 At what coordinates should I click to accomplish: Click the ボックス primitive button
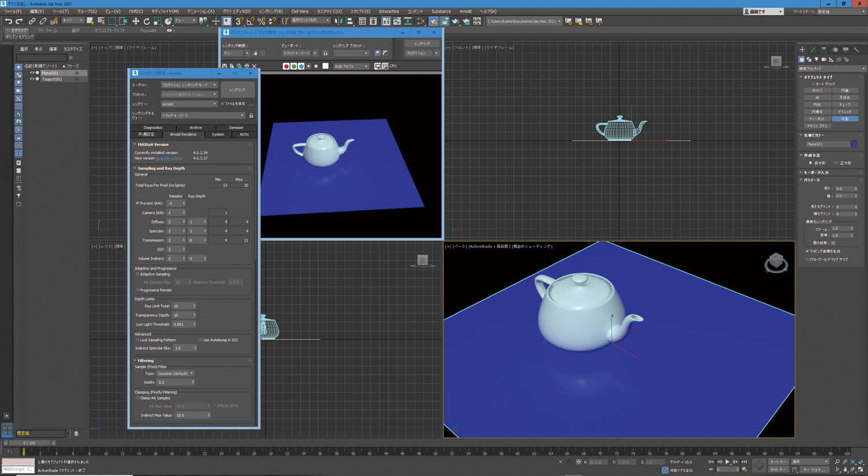tap(817, 90)
